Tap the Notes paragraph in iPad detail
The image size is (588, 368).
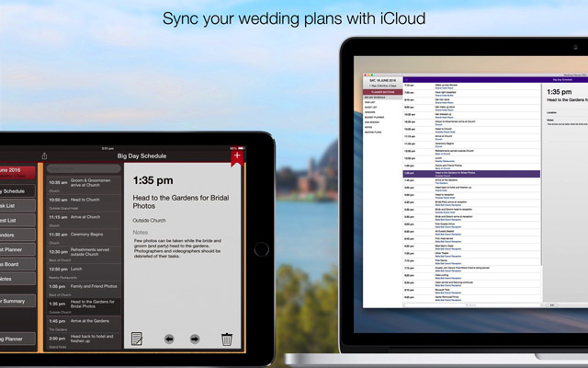click(177, 248)
